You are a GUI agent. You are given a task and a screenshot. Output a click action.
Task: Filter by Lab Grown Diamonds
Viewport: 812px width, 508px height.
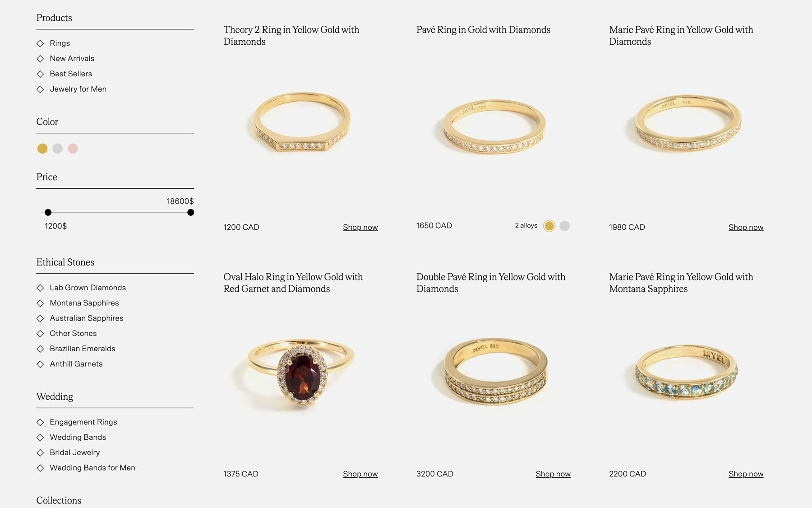click(x=88, y=288)
